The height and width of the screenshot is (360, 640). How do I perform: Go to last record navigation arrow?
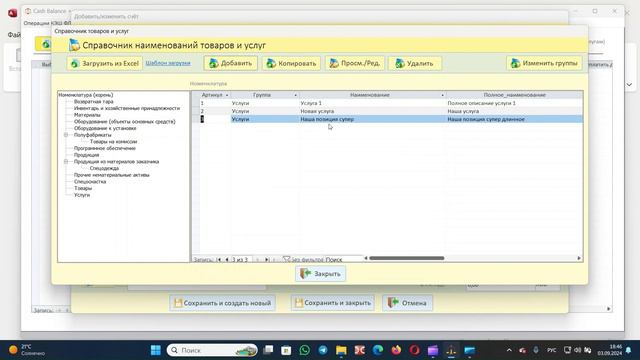[x=267, y=259]
